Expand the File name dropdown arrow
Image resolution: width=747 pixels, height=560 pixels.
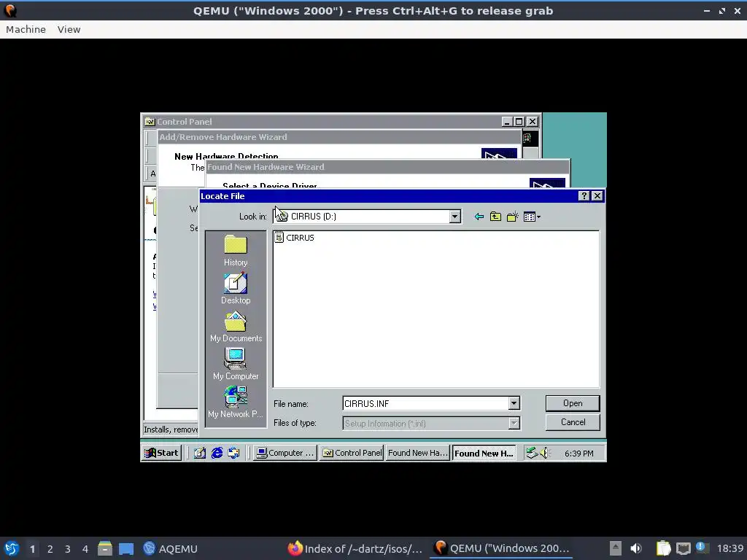tap(514, 404)
